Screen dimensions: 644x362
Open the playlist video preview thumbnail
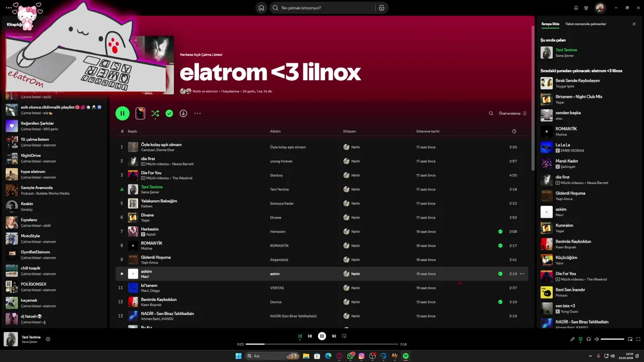pos(140,113)
